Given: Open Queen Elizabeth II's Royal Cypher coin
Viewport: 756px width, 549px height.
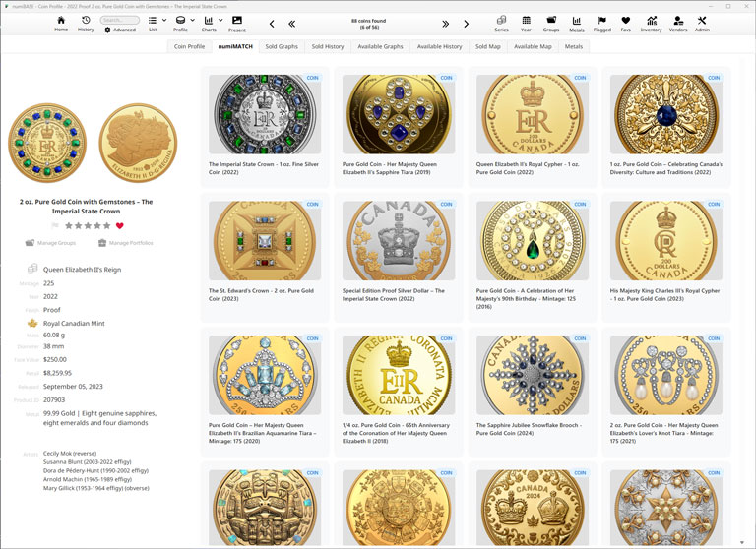Looking at the screenshot, I should pos(533,127).
